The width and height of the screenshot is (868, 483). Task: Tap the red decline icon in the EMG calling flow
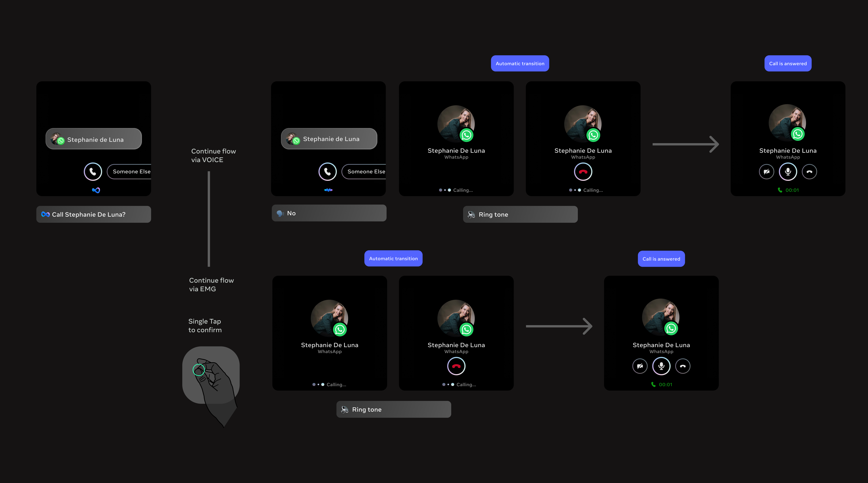click(456, 366)
